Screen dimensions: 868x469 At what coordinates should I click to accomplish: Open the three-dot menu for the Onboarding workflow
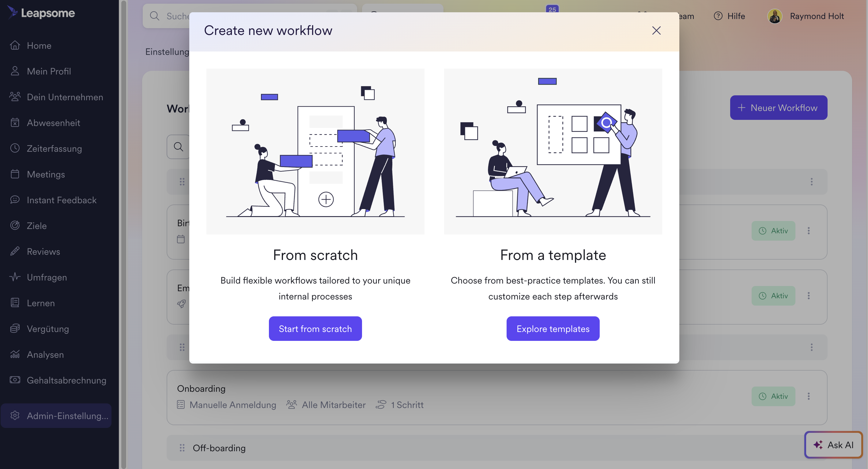pyautogui.click(x=808, y=396)
